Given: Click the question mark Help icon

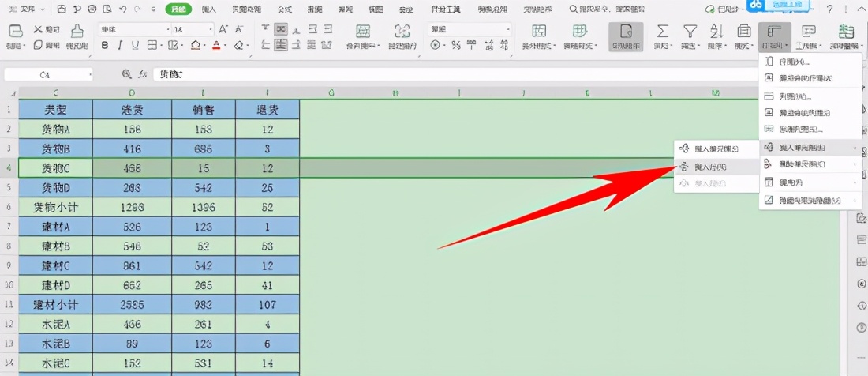Looking at the screenshot, I should click(829, 9).
